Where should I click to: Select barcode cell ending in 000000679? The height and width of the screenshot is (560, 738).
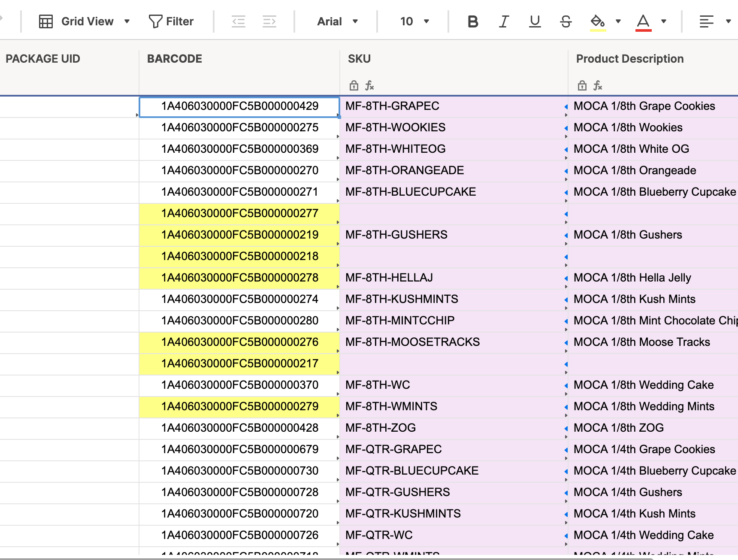239,450
